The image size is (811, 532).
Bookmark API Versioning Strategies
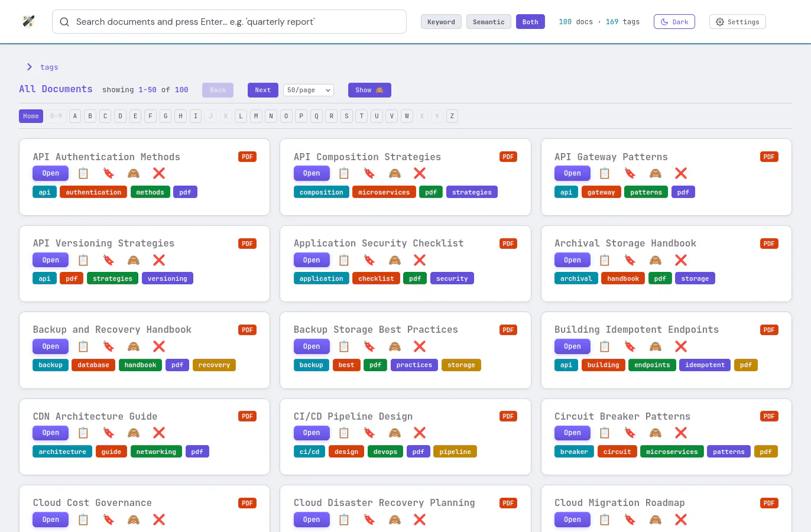pyautogui.click(x=109, y=260)
